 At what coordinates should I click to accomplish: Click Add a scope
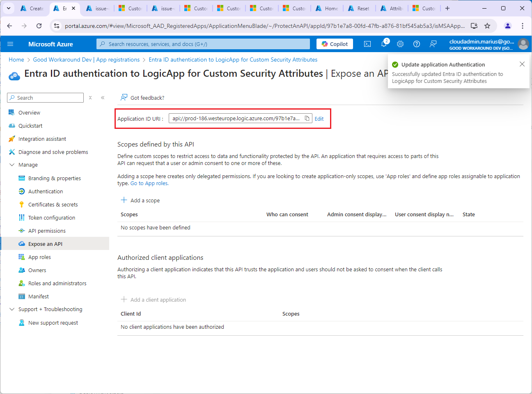(x=140, y=200)
